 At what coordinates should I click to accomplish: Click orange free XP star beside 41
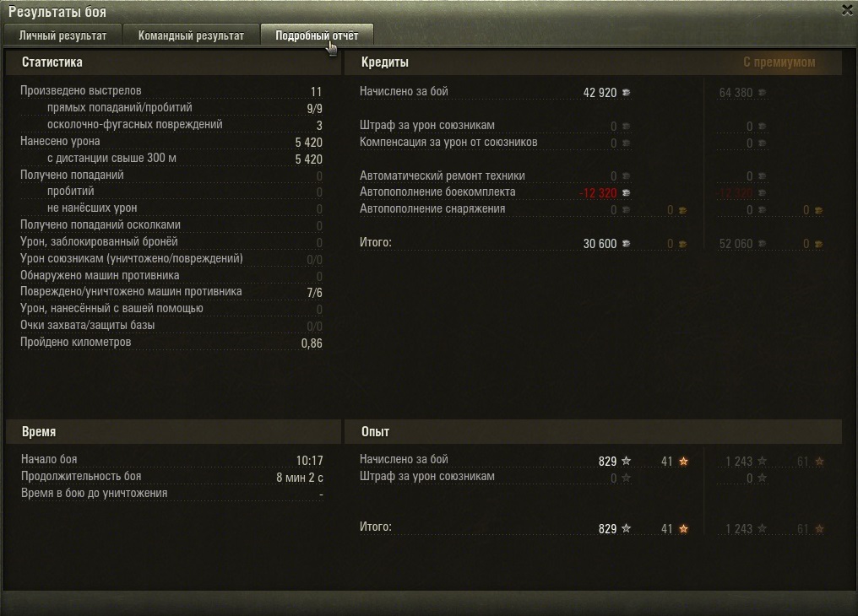tap(683, 461)
